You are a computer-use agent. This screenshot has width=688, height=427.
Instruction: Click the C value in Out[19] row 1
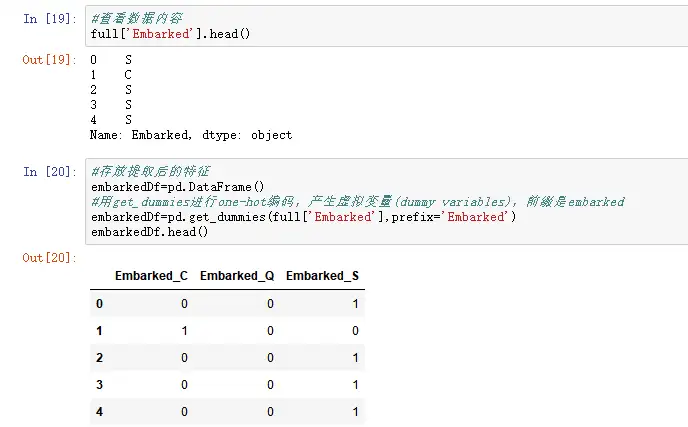click(x=128, y=75)
